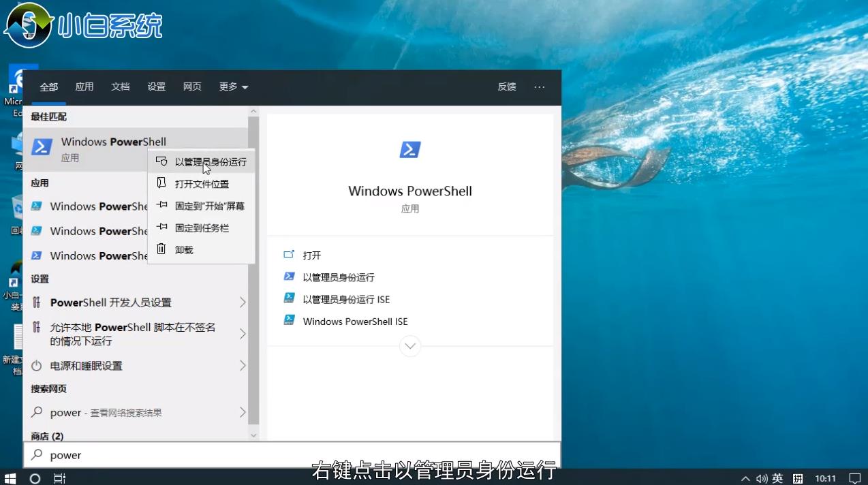This screenshot has width=868, height=485.
Task: Click 固定到"开始"屏幕 context menu entry
Action: tap(201, 206)
